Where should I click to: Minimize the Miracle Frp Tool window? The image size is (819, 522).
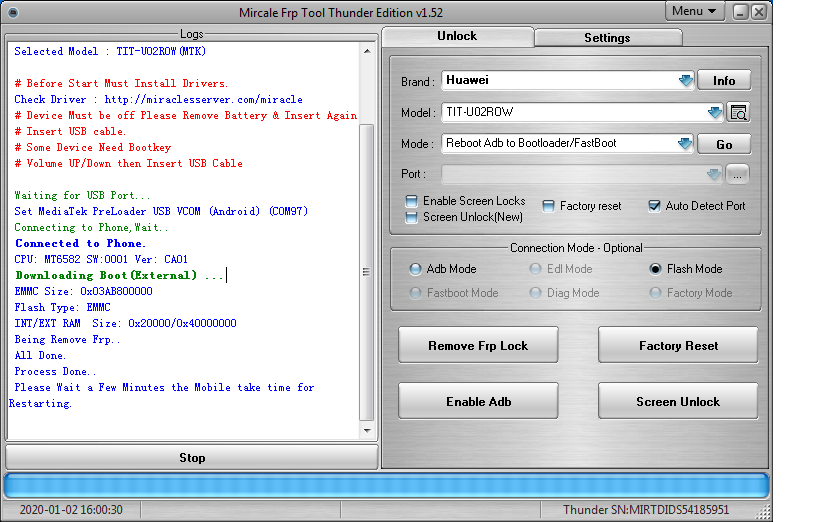pyautogui.click(x=740, y=11)
